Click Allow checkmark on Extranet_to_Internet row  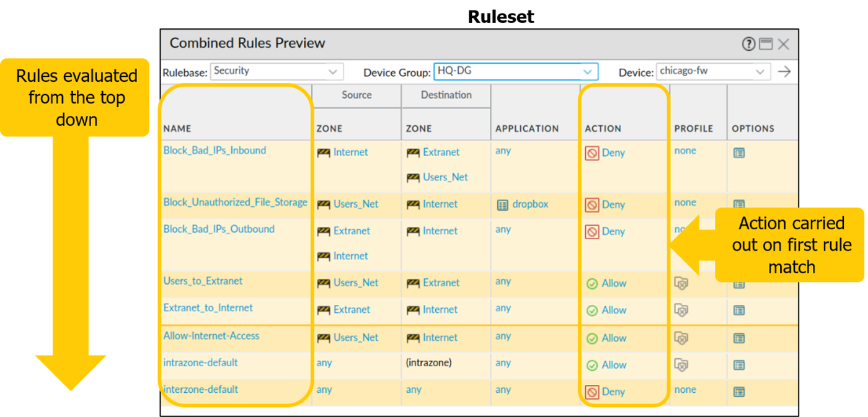coord(592,310)
